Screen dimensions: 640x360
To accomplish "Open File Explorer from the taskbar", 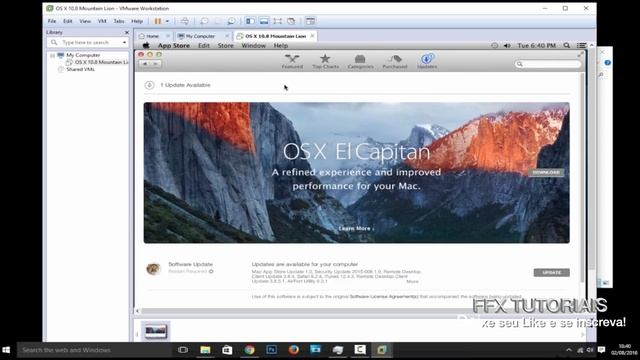I will pyautogui.click(x=205, y=350).
